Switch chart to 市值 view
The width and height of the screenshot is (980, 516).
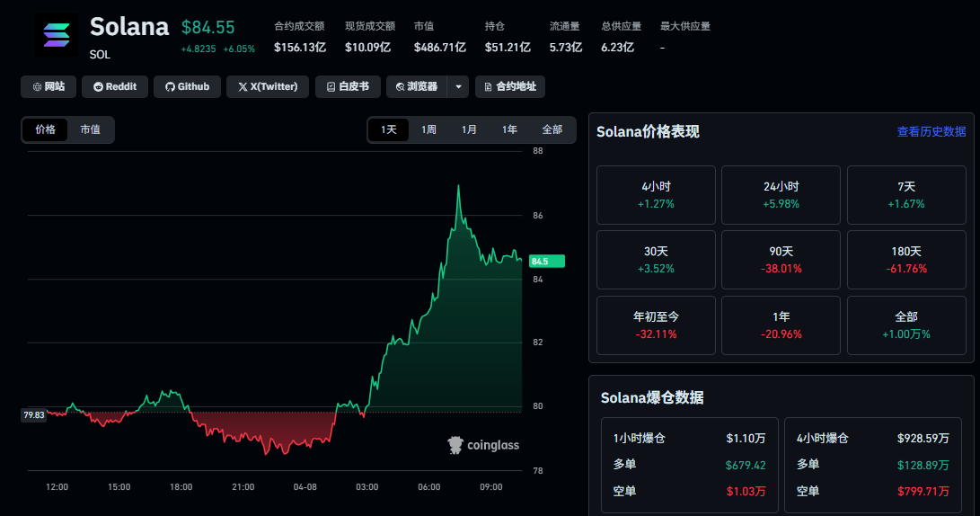pyautogui.click(x=90, y=129)
